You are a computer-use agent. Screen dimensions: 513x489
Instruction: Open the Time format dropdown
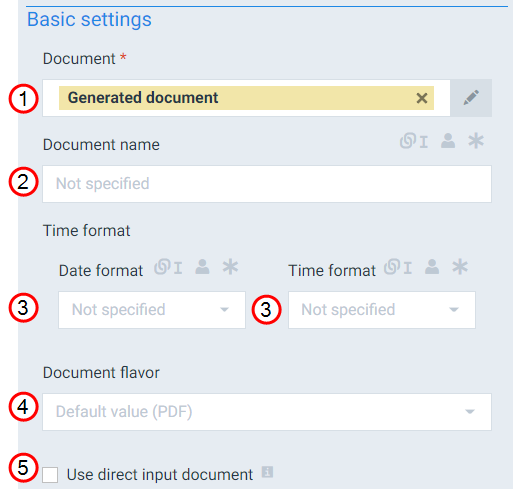pyautogui.click(x=382, y=310)
